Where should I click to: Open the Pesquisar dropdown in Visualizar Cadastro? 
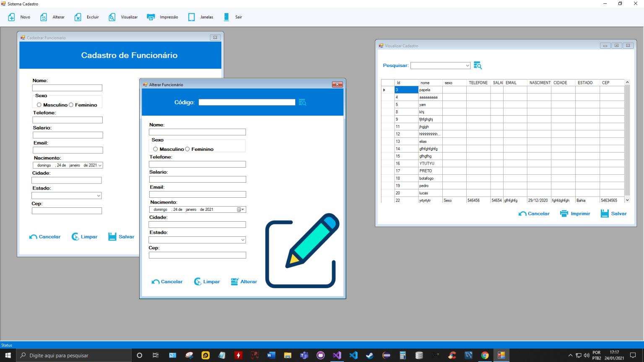(x=467, y=65)
